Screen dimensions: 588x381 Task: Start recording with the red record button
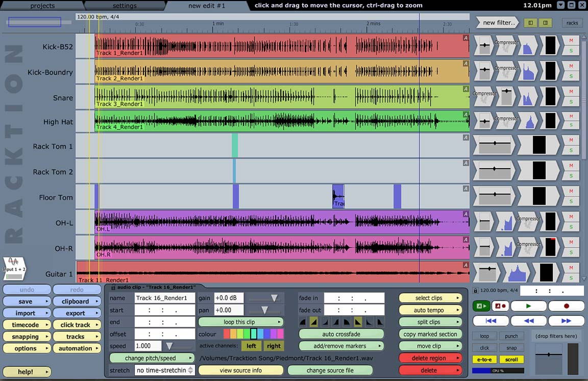pos(566,306)
